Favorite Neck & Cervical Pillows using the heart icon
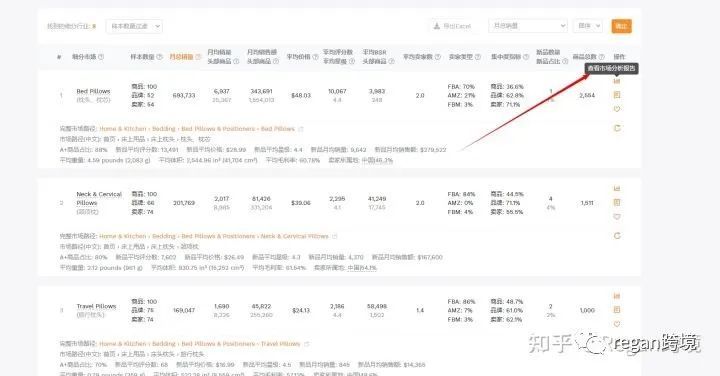The image size is (720, 376). tap(617, 217)
